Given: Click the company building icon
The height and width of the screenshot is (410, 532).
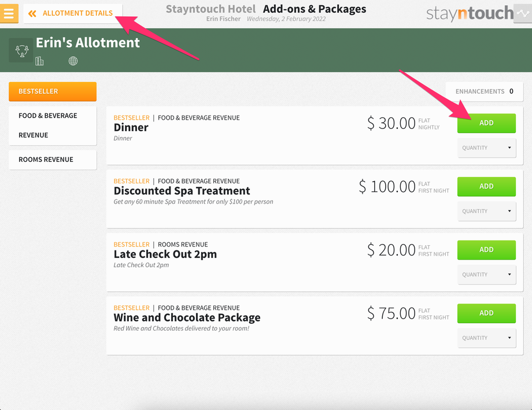Looking at the screenshot, I should pyautogui.click(x=39, y=61).
